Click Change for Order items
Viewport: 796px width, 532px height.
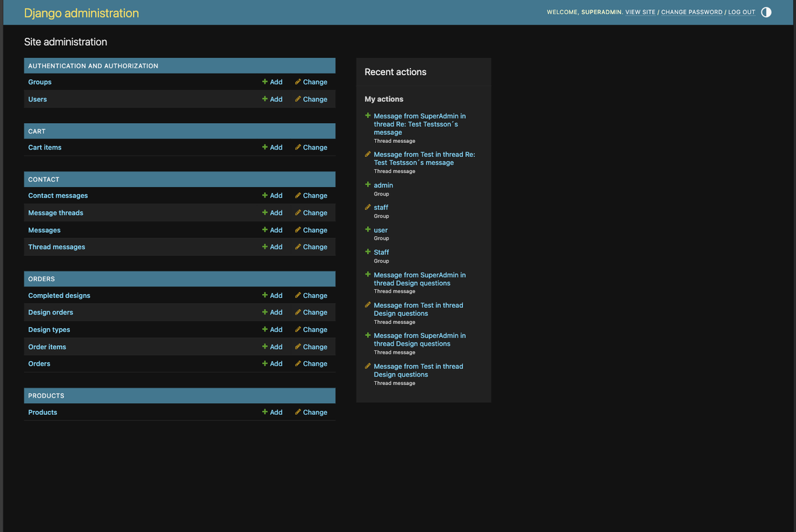pyautogui.click(x=311, y=347)
